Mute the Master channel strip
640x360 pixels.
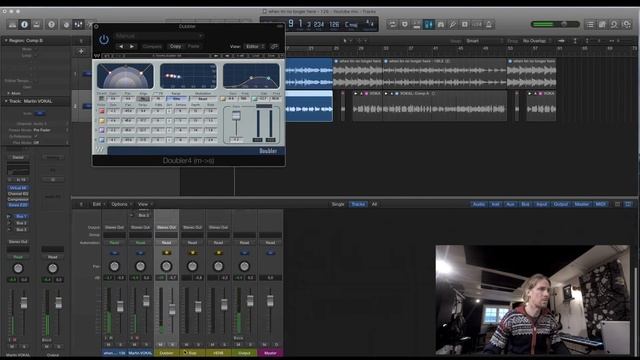(x=265, y=345)
